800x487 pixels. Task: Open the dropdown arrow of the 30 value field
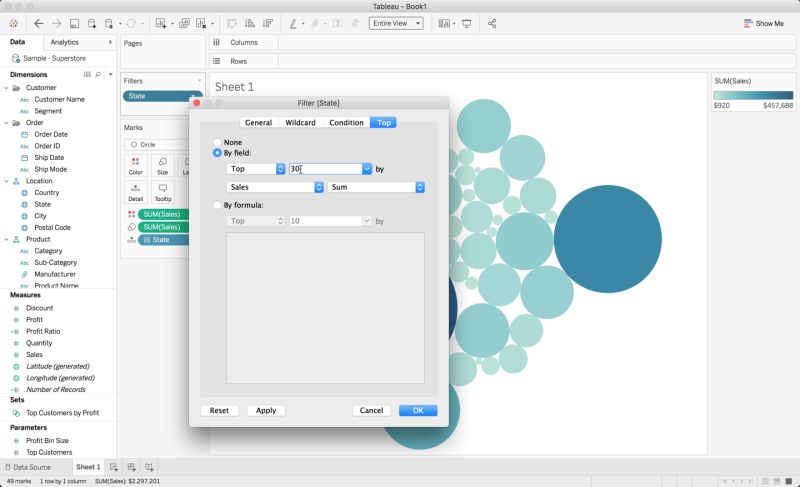(x=367, y=169)
